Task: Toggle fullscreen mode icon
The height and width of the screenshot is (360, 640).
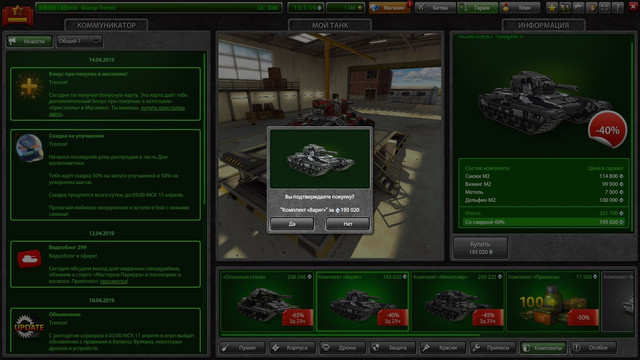Action: pyautogui.click(x=604, y=8)
